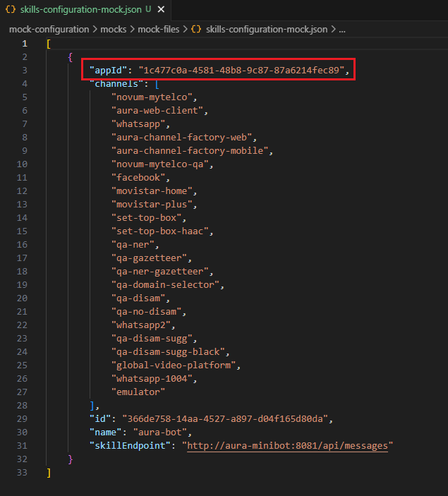Click the "qa-ner" string on line 16
This screenshot has width=448, height=496.
(x=133, y=245)
